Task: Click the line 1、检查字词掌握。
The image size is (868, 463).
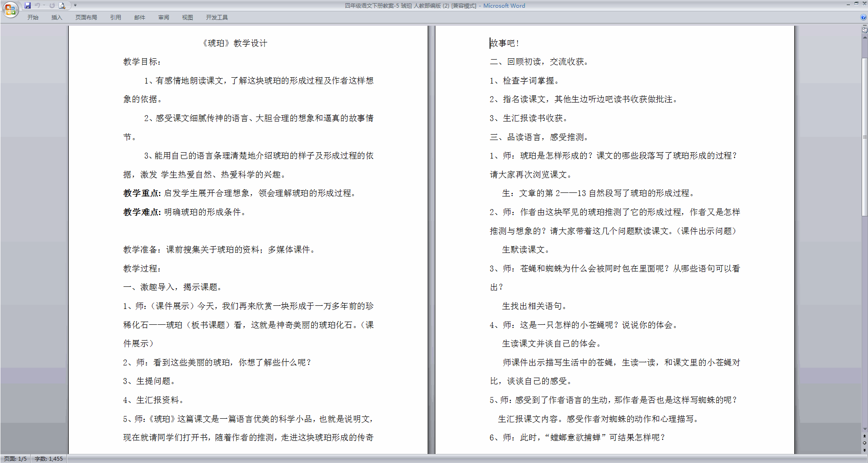Action: click(x=525, y=81)
